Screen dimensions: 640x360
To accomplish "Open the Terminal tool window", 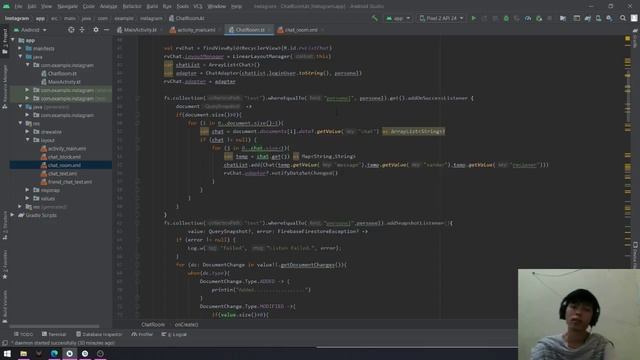I will click(54, 334).
